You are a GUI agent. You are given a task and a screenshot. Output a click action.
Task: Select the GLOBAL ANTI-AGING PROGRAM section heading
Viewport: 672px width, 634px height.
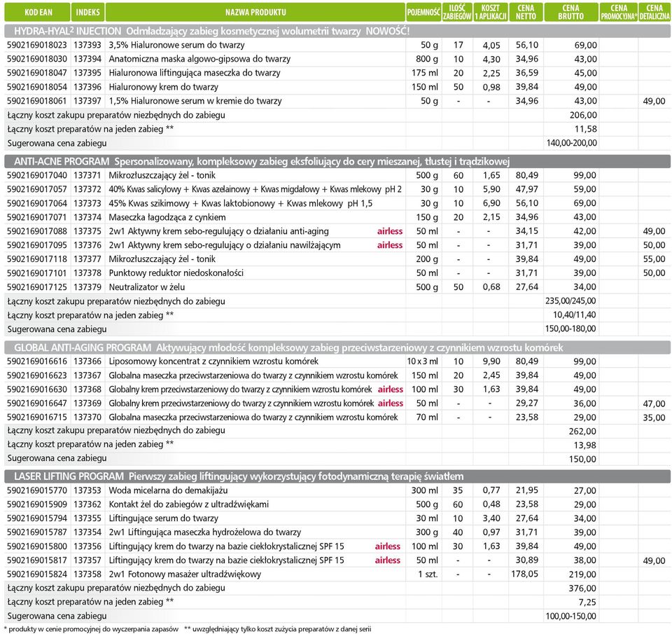(337, 347)
